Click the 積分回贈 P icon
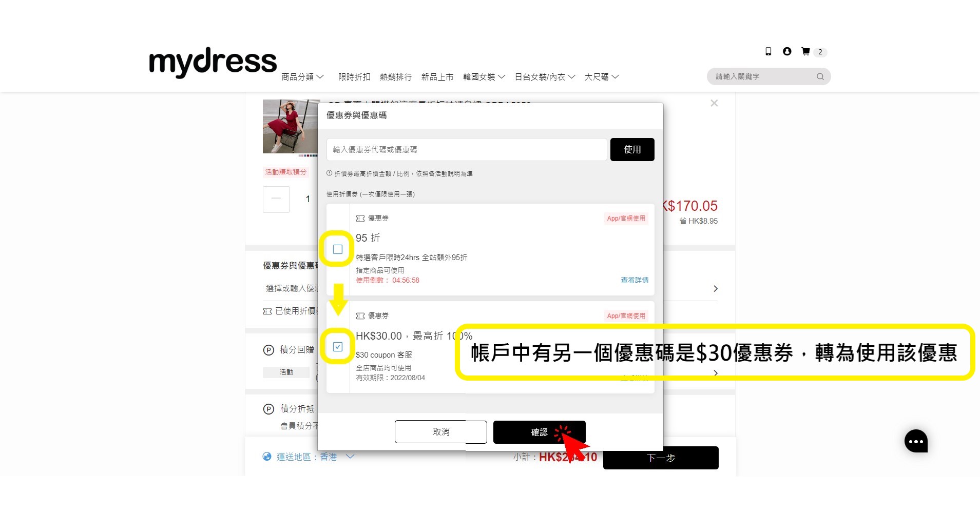Screen dimensions: 980x513 [268, 350]
